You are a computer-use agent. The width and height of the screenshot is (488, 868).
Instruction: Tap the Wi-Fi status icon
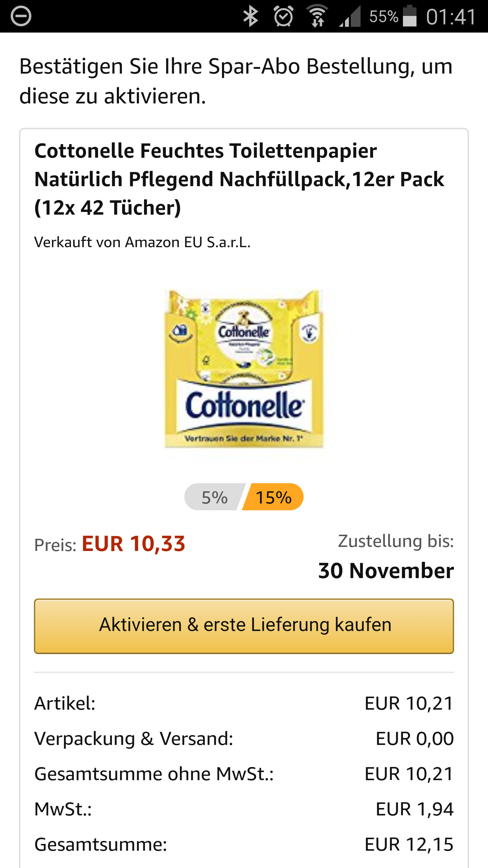click(317, 16)
